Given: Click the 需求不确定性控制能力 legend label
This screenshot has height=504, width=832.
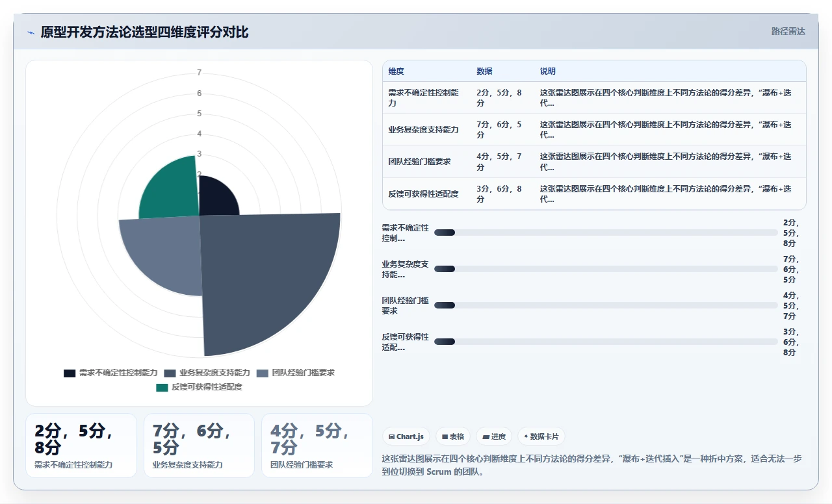Looking at the screenshot, I should point(118,373).
